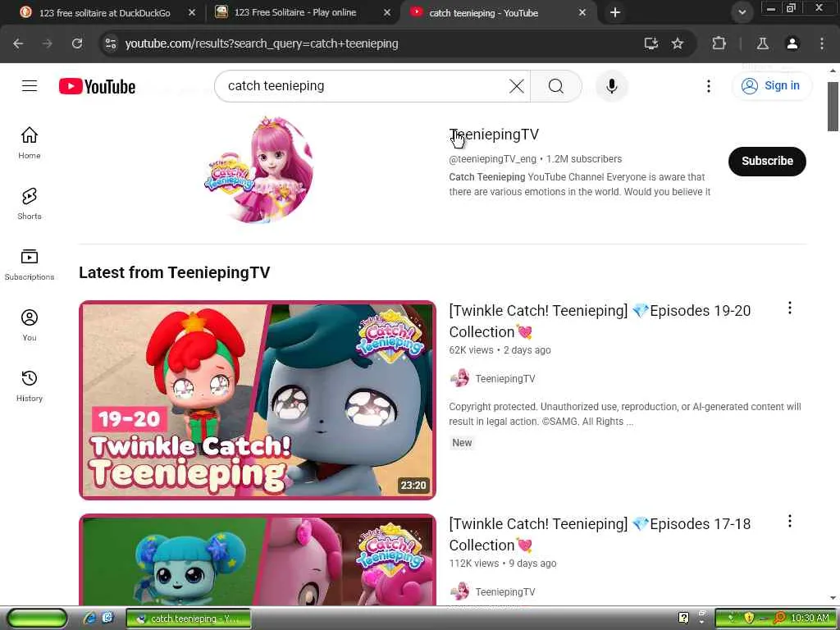The height and width of the screenshot is (630, 840).
Task: Click the browser forward arrow
Action: click(x=48, y=43)
